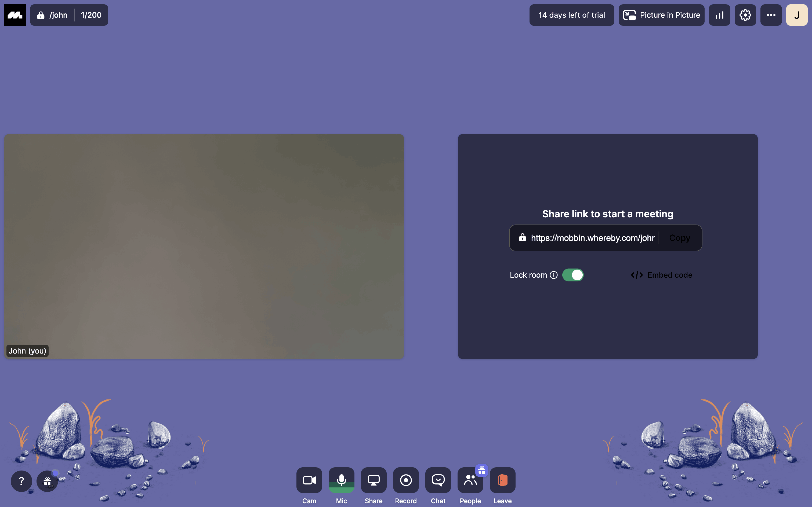Open room settings gear icon
812x507 pixels.
(x=745, y=15)
